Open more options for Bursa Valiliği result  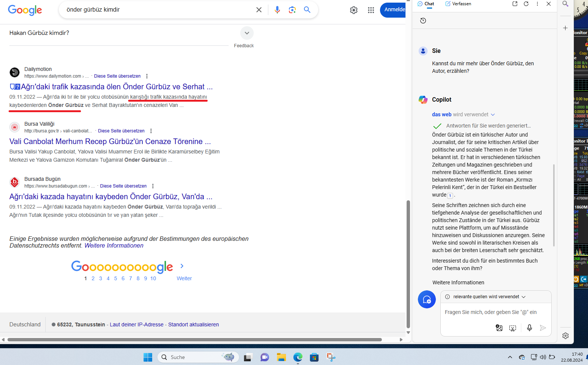point(151,131)
